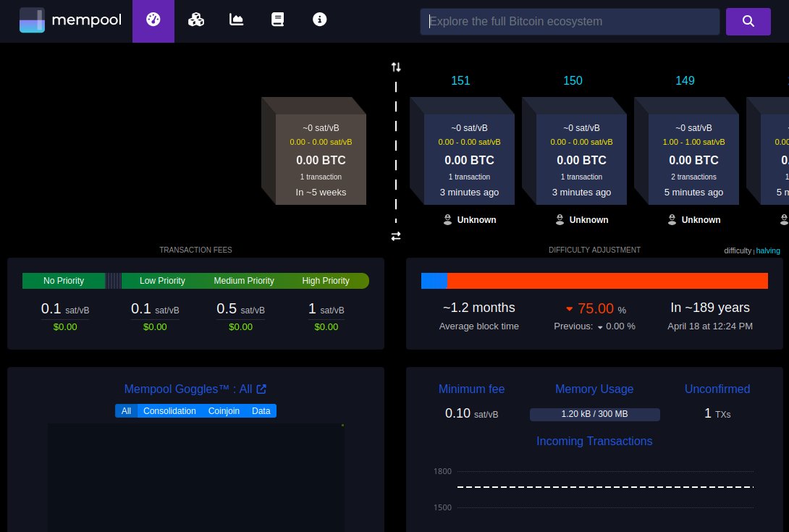The width and height of the screenshot is (789, 532).
Task: Click the purple search magnifier button
Action: click(748, 21)
